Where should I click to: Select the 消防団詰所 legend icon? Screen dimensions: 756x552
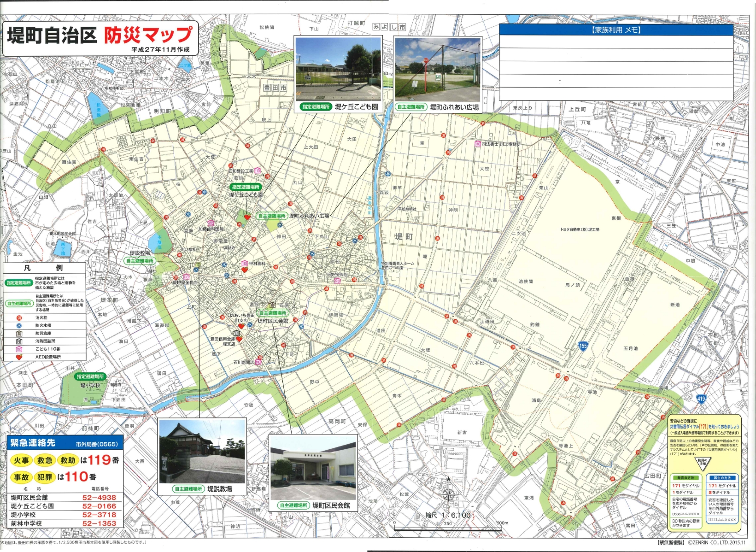pos(19,341)
